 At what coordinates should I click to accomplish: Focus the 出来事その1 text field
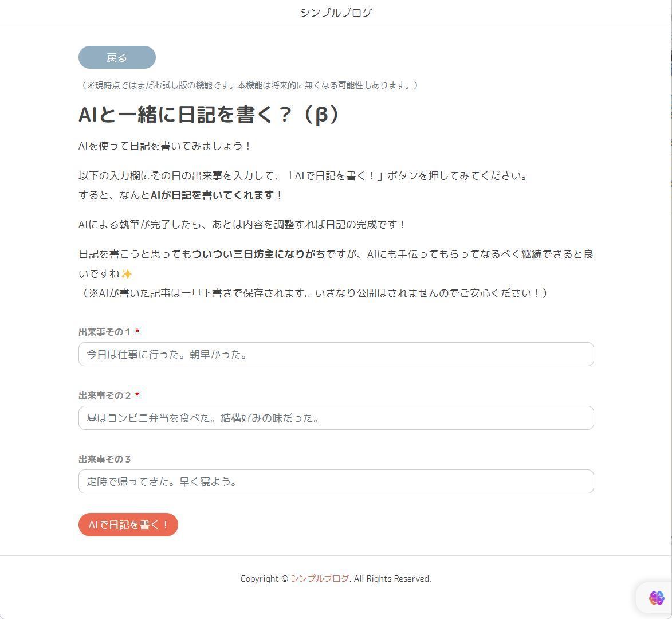click(336, 354)
